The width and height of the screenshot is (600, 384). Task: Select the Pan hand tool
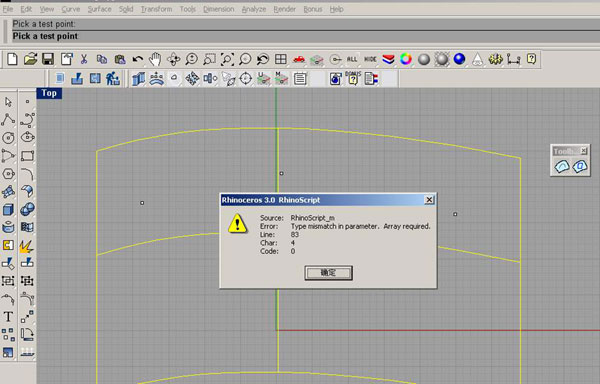click(155, 59)
